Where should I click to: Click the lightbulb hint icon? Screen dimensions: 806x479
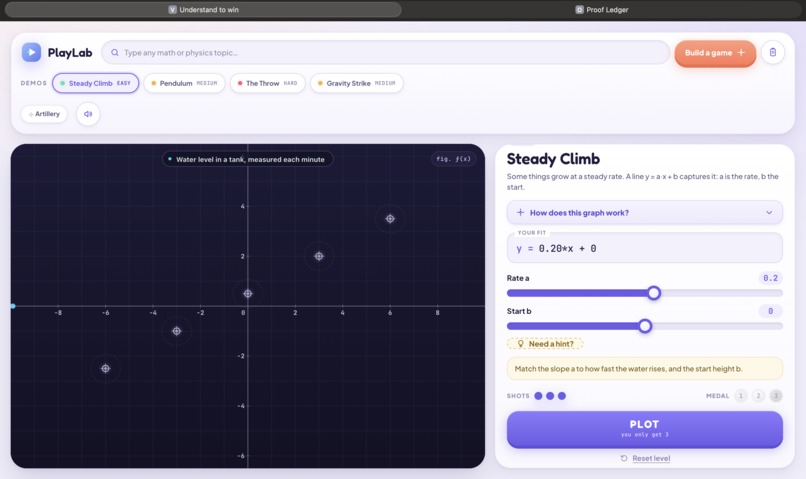[x=520, y=343]
